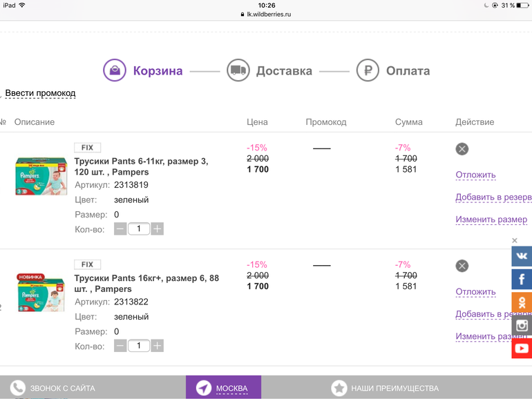Open the Facebook social icon
The height and width of the screenshot is (399, 532).
[x=522, y=280]
